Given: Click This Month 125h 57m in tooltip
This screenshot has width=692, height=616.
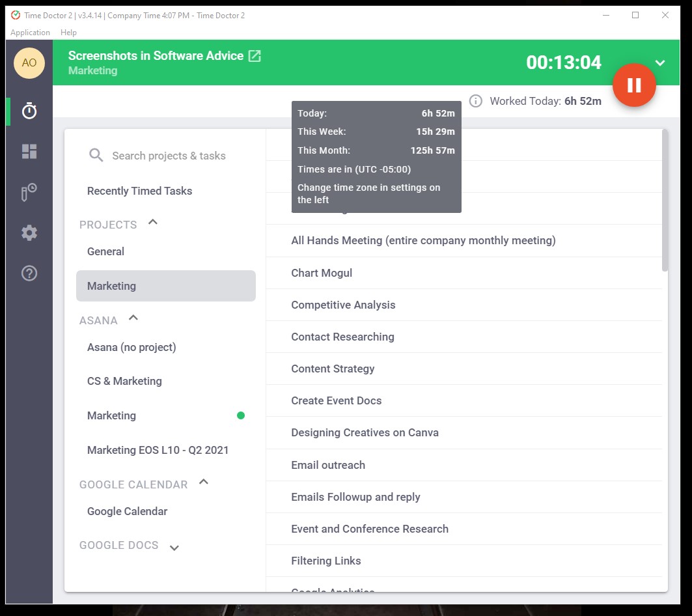Looking at the screenshot, I should pyautogui.click(x=376, y=150).
